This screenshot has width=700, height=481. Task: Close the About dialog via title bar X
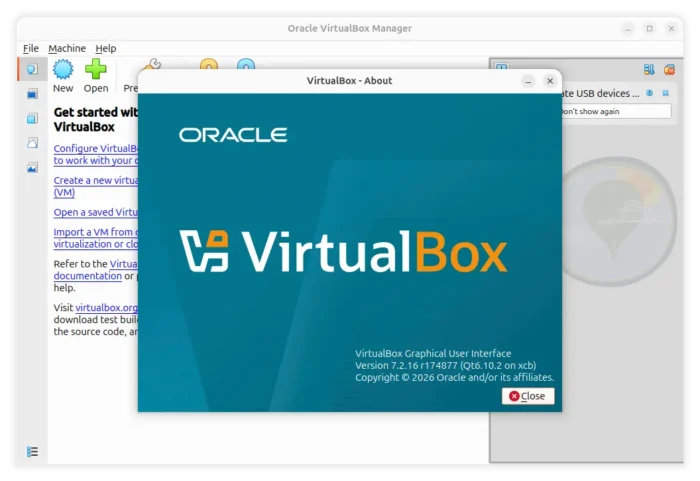coord(550,81)
